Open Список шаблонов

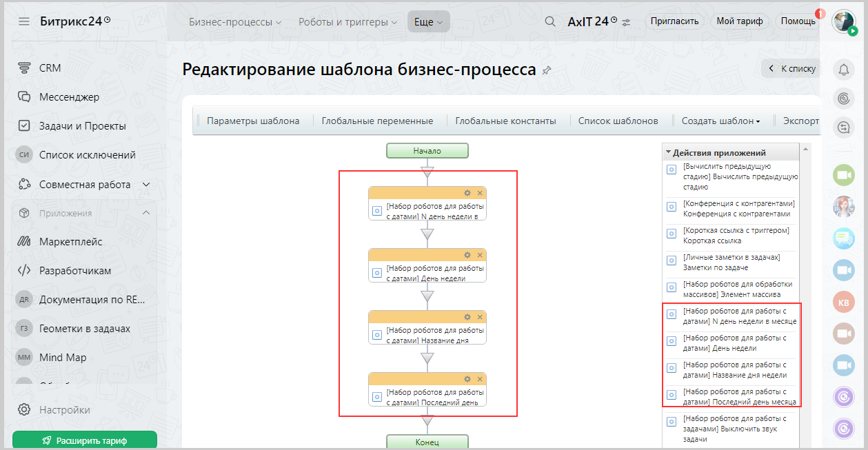pyautogui.click(x=618, y=121)
